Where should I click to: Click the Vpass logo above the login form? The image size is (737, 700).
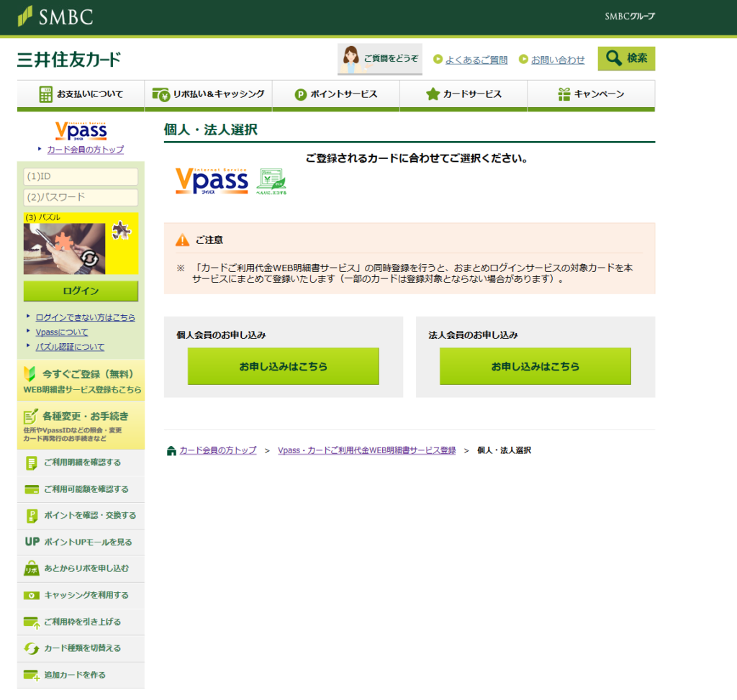click(x=79, y=130)
